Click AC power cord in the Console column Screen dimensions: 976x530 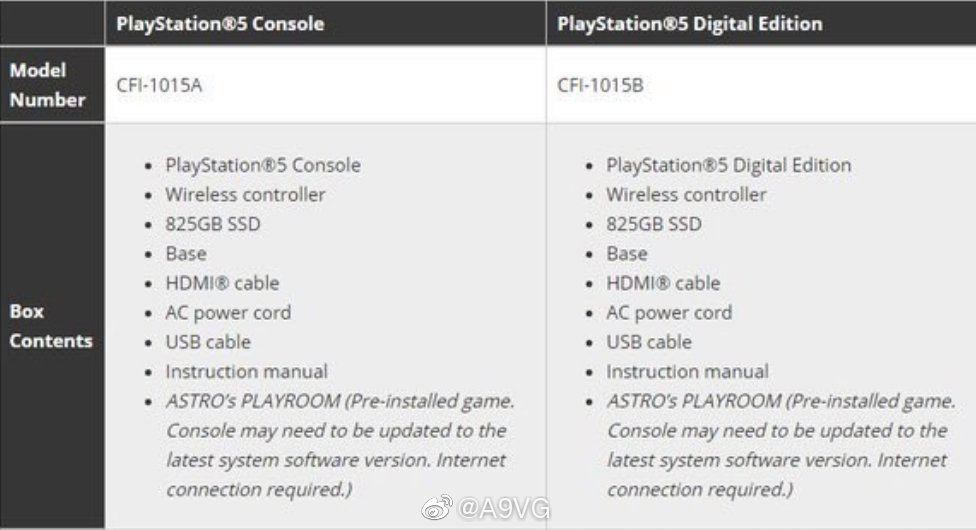click(228, 312)
